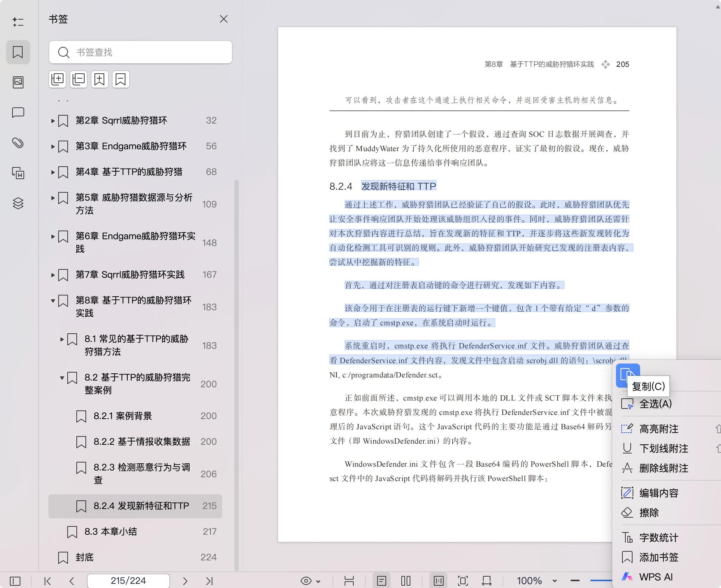Screen dimensions: 721x588
Task: Click the zoom slider track
Action: pos(601,580)
